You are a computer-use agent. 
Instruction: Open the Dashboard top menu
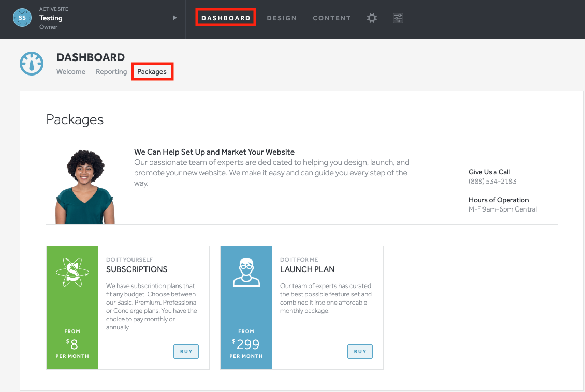[x=226, y=18]
